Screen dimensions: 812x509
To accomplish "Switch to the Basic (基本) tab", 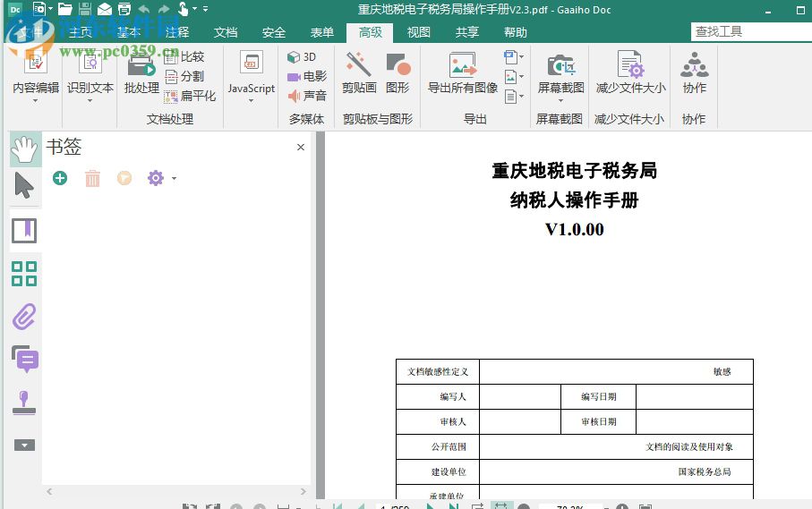I will tap(129, 32).
